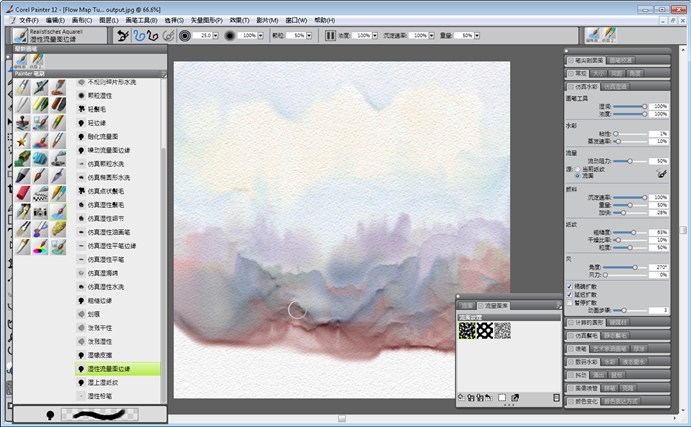Screen dimensions: 691x427
Task: Open the Painter brush library panel options menu
Action: tap(163, 74)
